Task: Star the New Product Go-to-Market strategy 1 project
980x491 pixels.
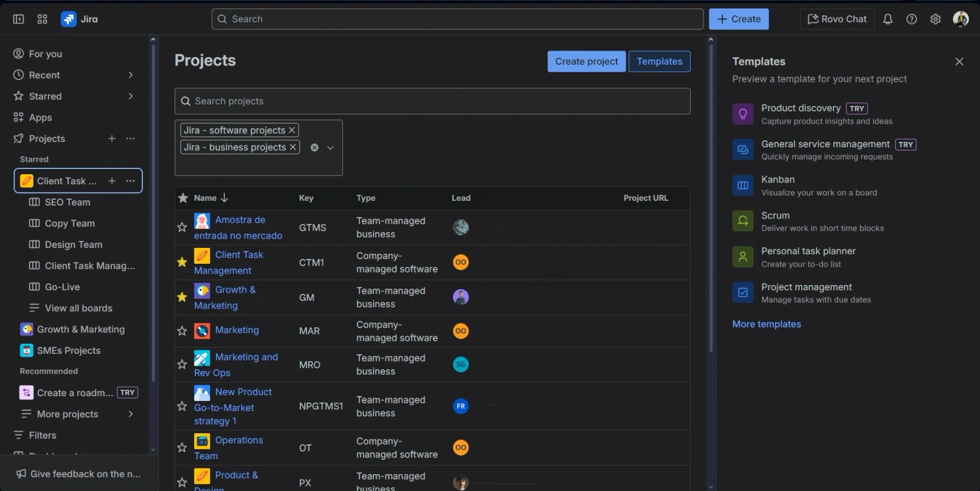Action: [x=182, y=406]
